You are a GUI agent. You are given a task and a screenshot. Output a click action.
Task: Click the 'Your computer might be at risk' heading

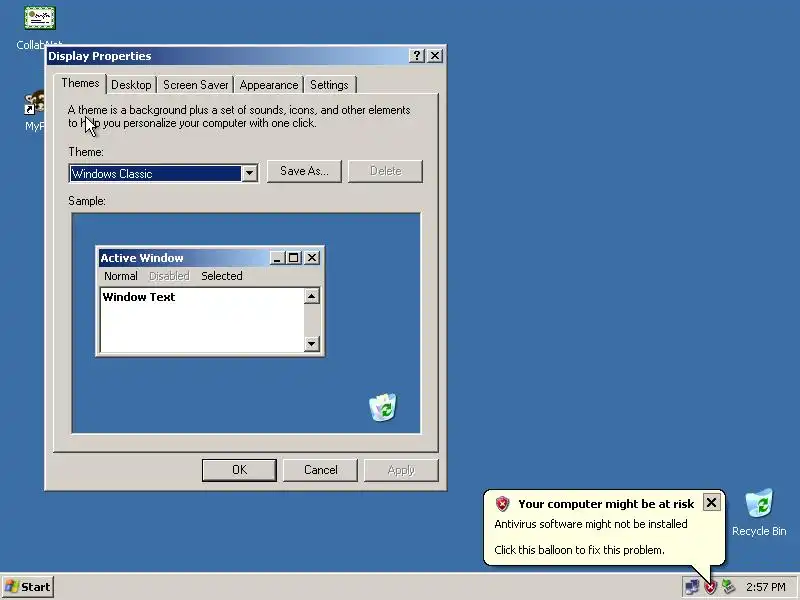coord(606,504)
